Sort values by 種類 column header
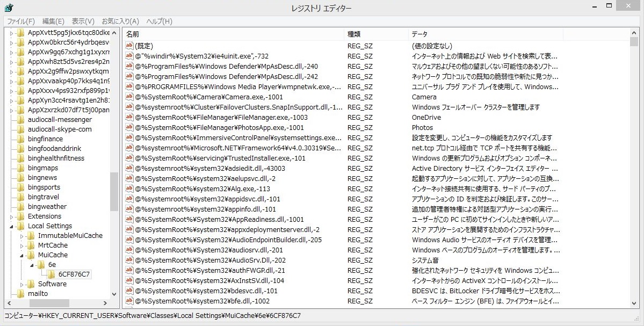 (376, 34)
